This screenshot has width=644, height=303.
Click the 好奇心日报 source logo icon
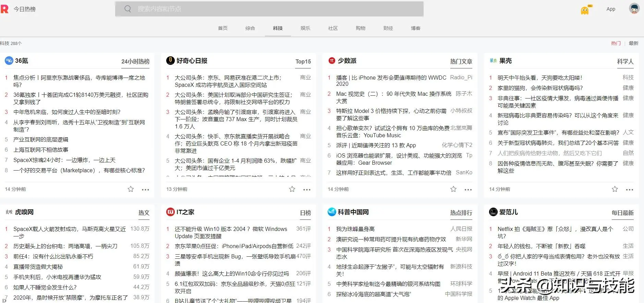pyautogui.click(x=170, y=61)
